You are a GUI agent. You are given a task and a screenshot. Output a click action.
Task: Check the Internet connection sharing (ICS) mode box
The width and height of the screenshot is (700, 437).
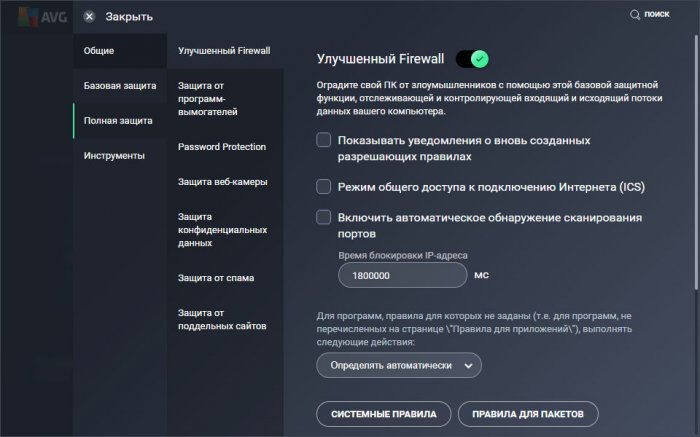(x=324, y=186)
